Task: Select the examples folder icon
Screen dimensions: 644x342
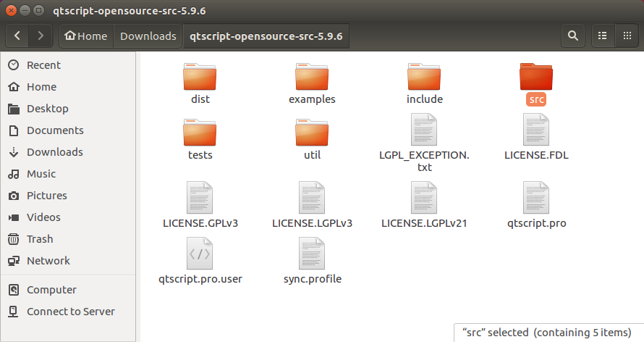Action: 312,77
